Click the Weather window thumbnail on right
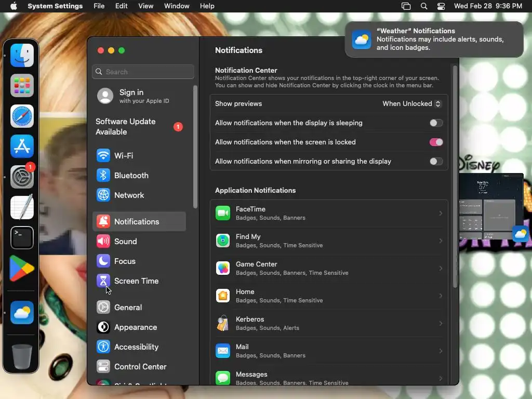This screenshot has width=532, height=399. point(491,207)
